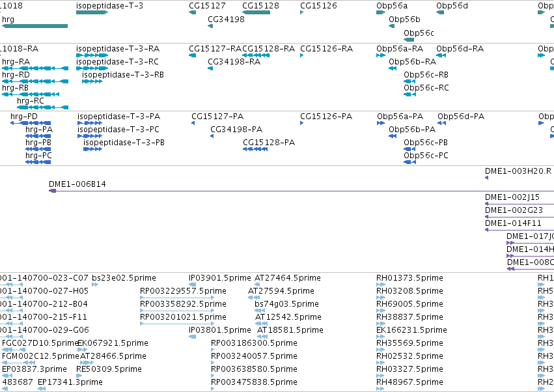The height and width of the screenshot is (392, 554).
Task: Select the CG34198 gene label
Action: coord(226,20)
